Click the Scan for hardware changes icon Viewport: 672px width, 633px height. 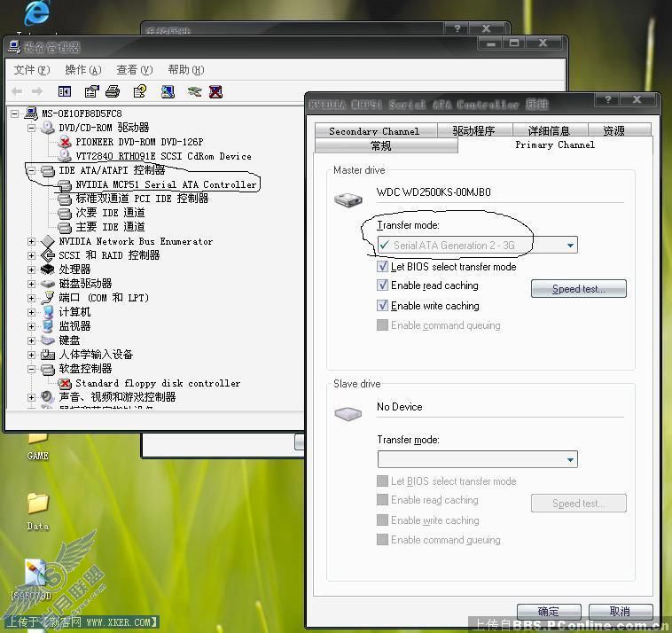point(168,91)
